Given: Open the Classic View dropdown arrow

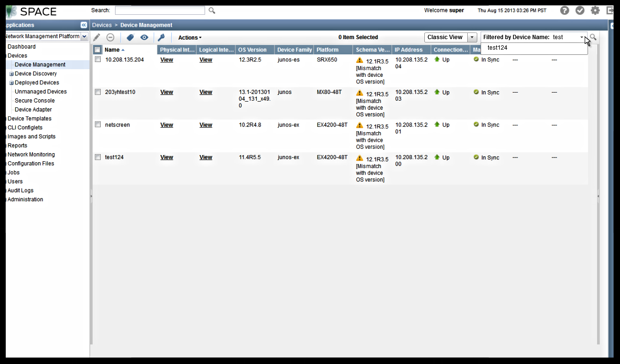Looking at the screenshot, I should tap(472, 37).
